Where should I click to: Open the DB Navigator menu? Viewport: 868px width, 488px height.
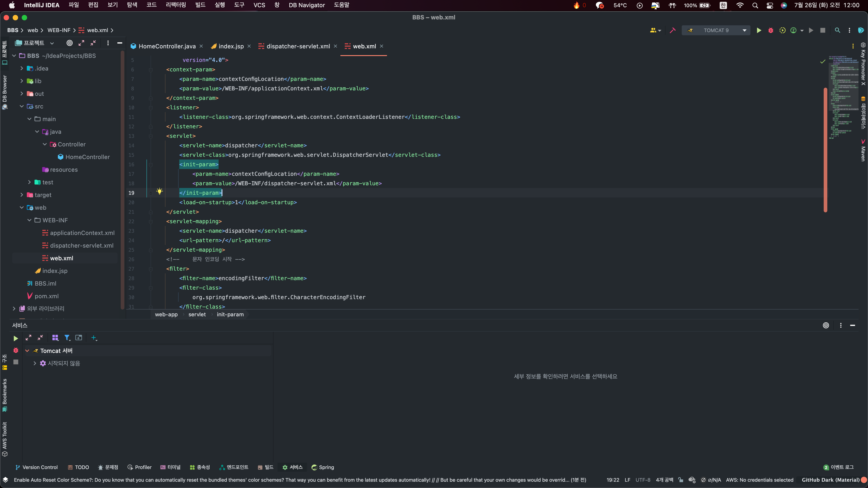306,5
